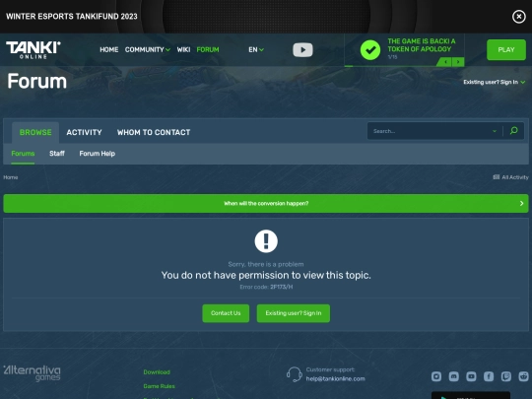Play the YouTube video icon in header
The image size is (532, 399).
coord(302,50)
